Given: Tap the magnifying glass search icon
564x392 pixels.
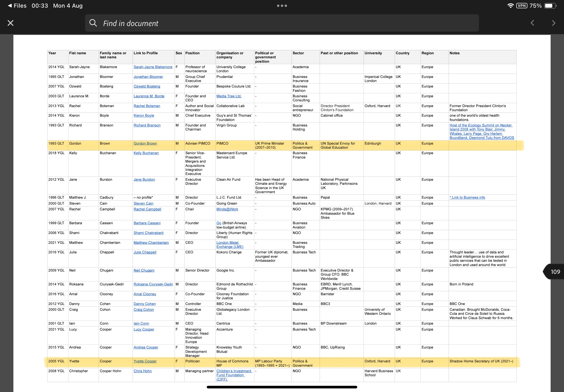Looking at the screenshot, I should point(93,23).
